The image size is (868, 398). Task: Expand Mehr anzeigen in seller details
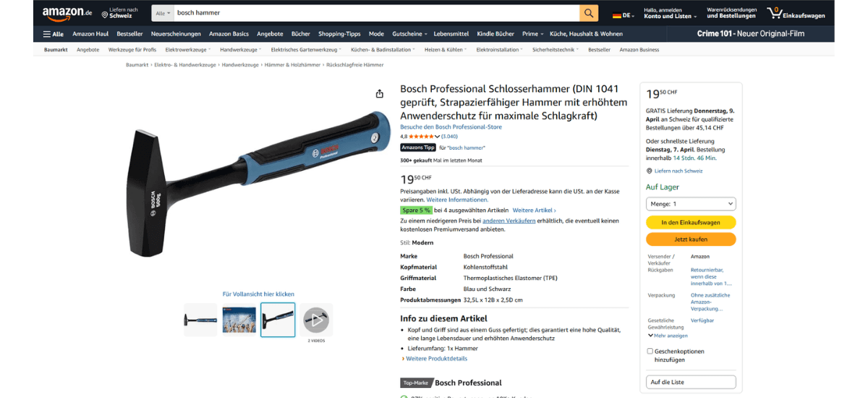[668, 336]
